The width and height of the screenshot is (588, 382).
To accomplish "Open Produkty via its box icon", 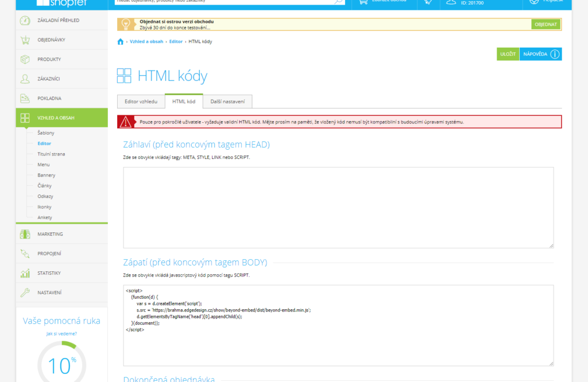I will tap(25, 60).
